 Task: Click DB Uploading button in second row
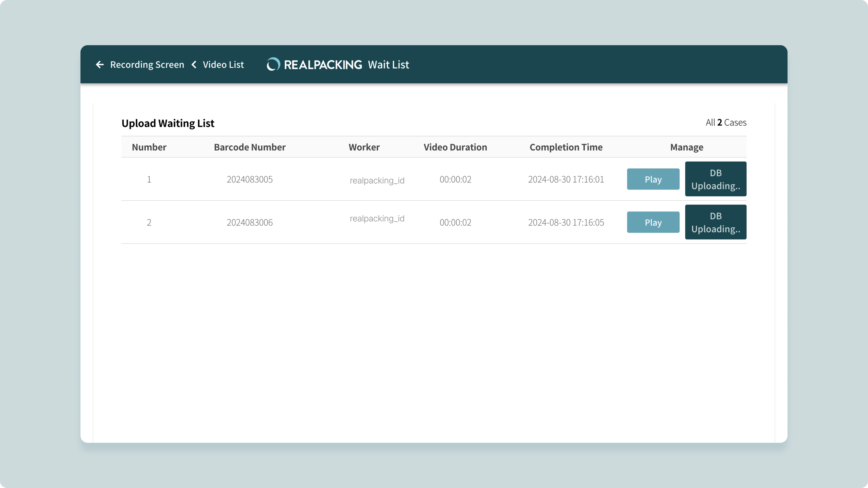(x=715, y=222)
